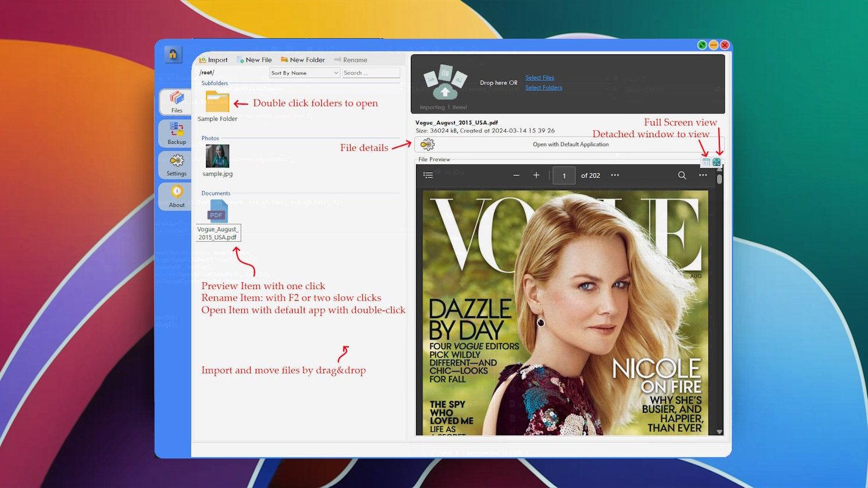Viewport: 868px width, 488px height.
Task: Click the file name Vogue_August_2015_USA.pdf in details
Action: coord(457,123)
